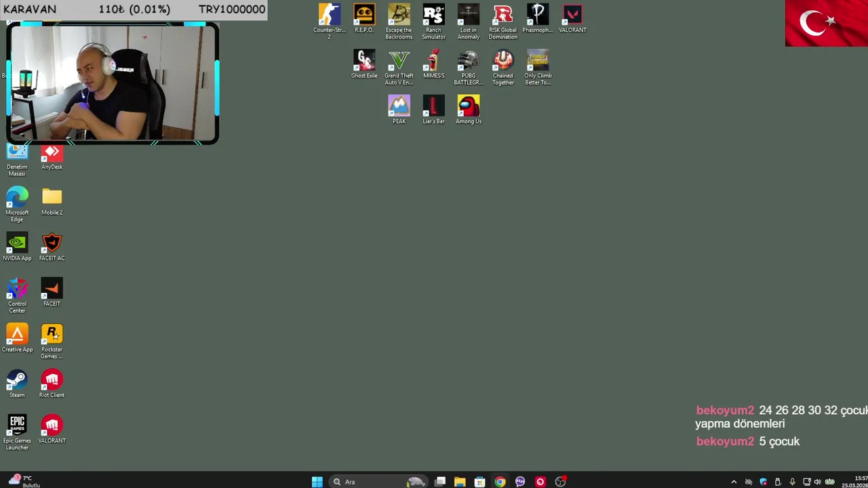868x488 pixels.
Task: Click the red circular taskbar icon
Action: click(x=540, y=482)
